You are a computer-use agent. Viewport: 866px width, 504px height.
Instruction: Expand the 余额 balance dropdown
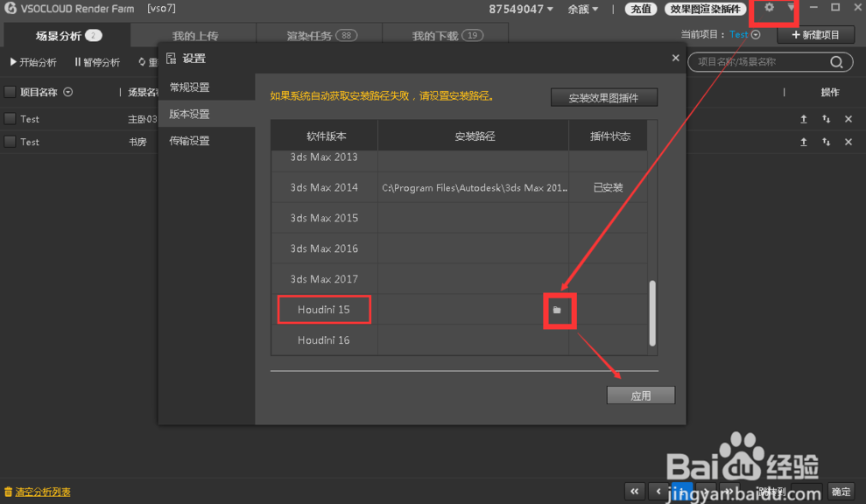coord(582,9)
